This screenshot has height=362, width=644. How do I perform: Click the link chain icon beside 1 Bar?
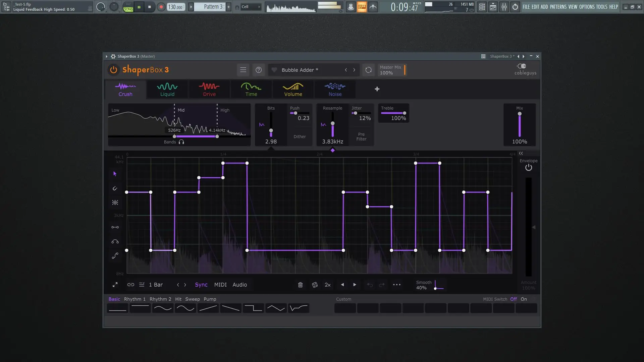coord(130,285)
